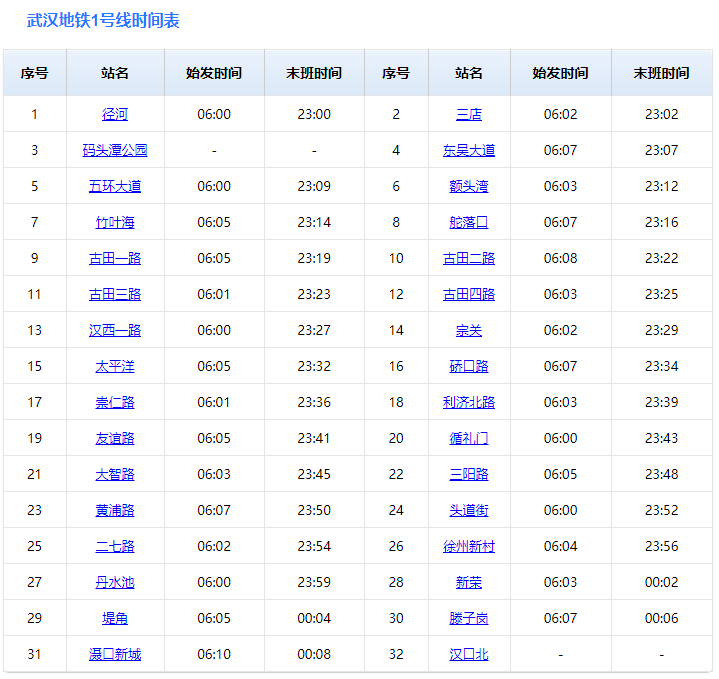Open the 古田四路 station link
This screenshot has width=719, height=679.
[x=469, y=294]
